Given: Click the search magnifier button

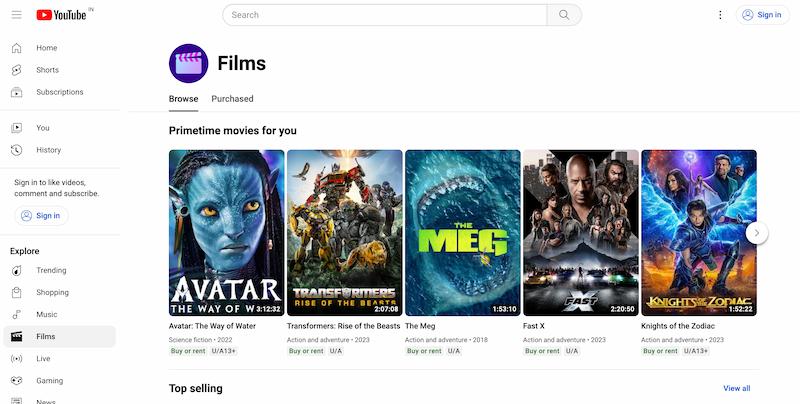Looking at the screenshot, I should click(564, 15).
